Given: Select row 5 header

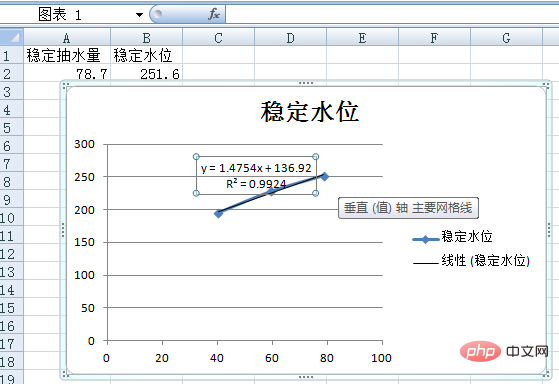Looking at the screenshot, I should (11, 128).
